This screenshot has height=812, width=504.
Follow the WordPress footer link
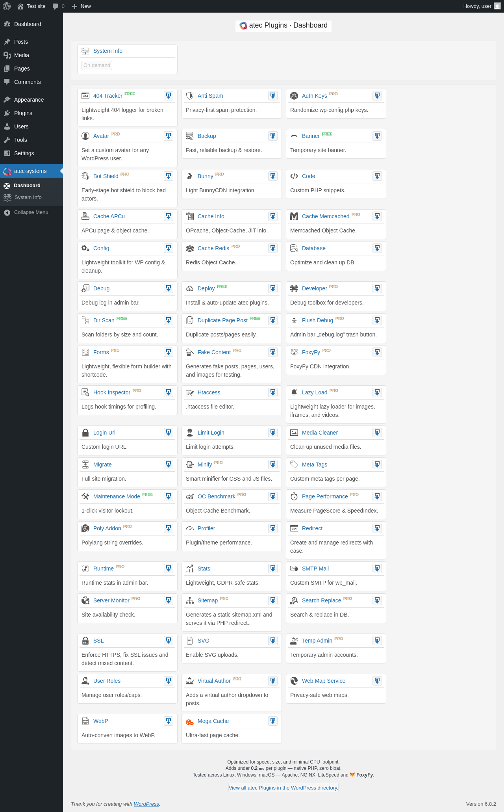click(x=146, y=804)
